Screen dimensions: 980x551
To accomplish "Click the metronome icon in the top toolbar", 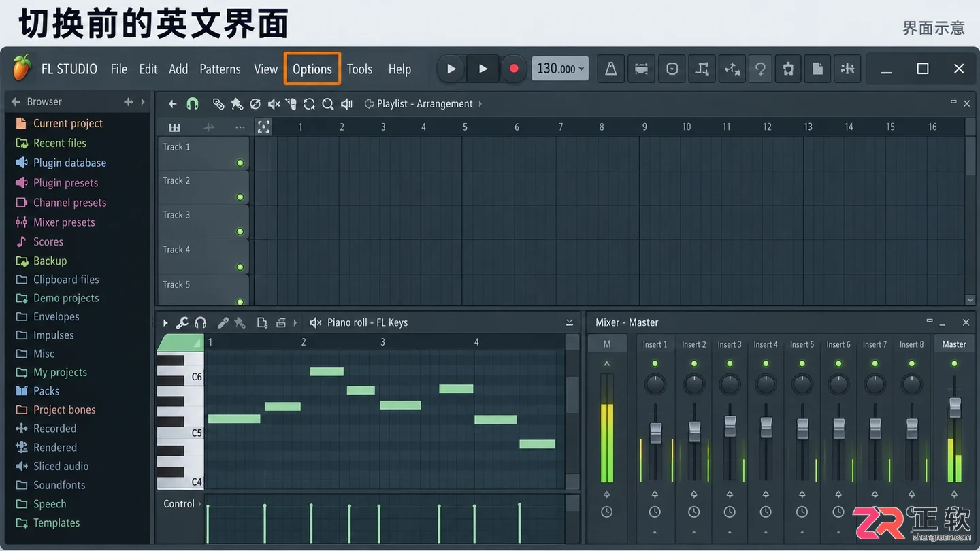I will 611,69.
